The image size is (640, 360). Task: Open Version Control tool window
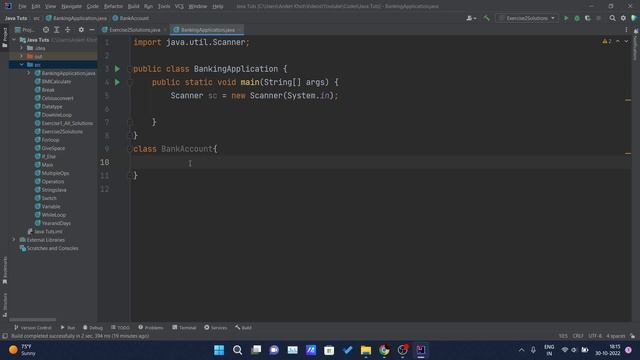point(33,327)
